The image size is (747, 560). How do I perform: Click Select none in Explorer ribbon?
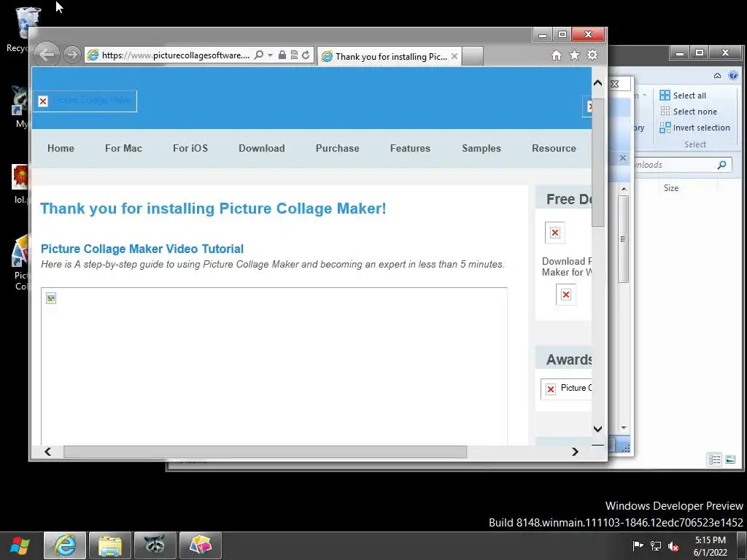(689, 112)
